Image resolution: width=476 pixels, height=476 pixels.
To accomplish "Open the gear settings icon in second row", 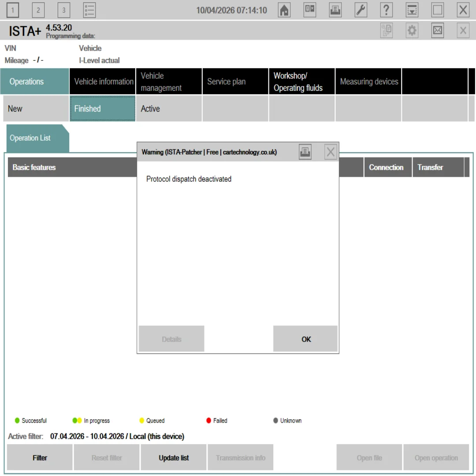I will pos(412,30).
